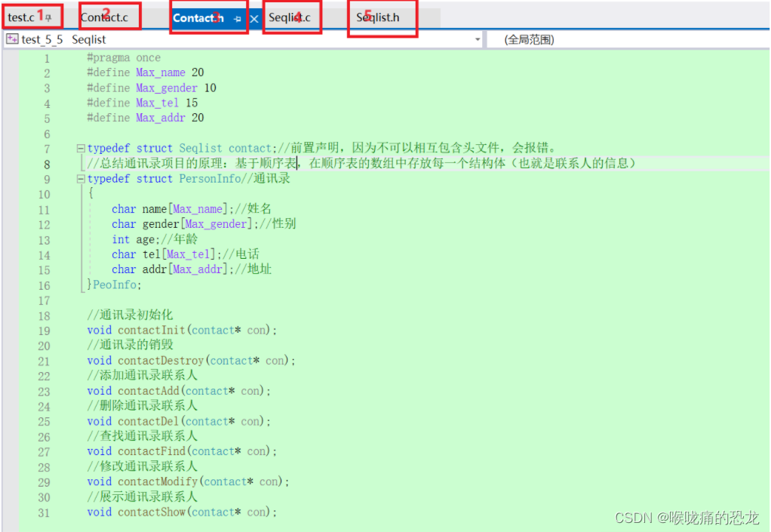771x532 pixels.
Task: Click the int age field line
Action: pos(155,239)
